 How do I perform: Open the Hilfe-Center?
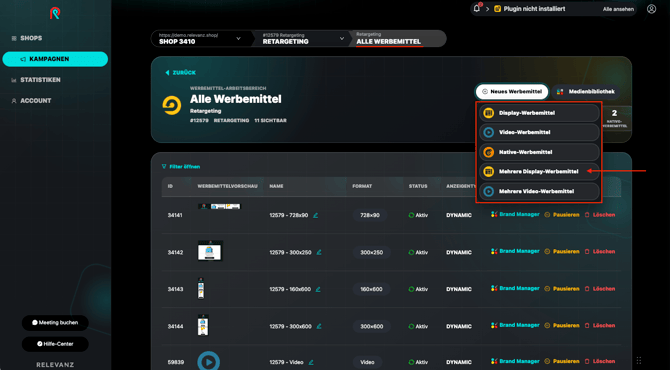tap(55, 344)
